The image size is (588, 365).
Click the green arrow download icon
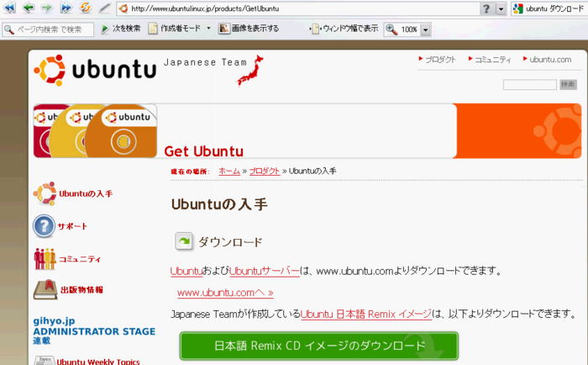(184, 241)
